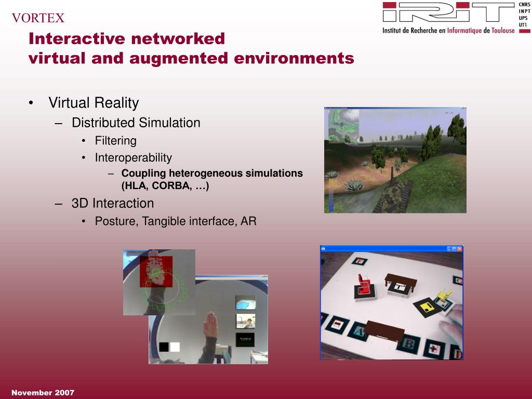Click the white square in posture interface
This screenshot has width=532, height=399.
pyautogui.click(x=175, y=347)
